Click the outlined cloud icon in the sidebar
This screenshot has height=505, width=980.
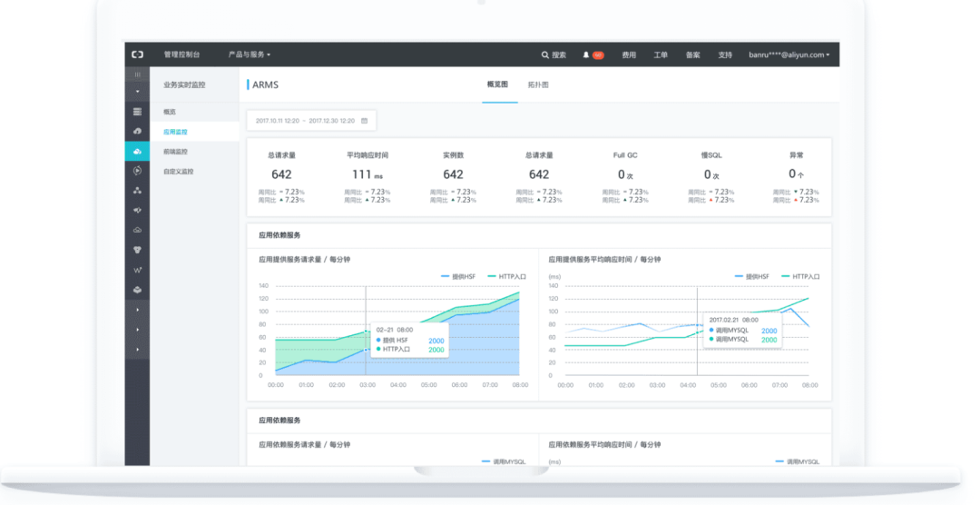pos(138,231)
